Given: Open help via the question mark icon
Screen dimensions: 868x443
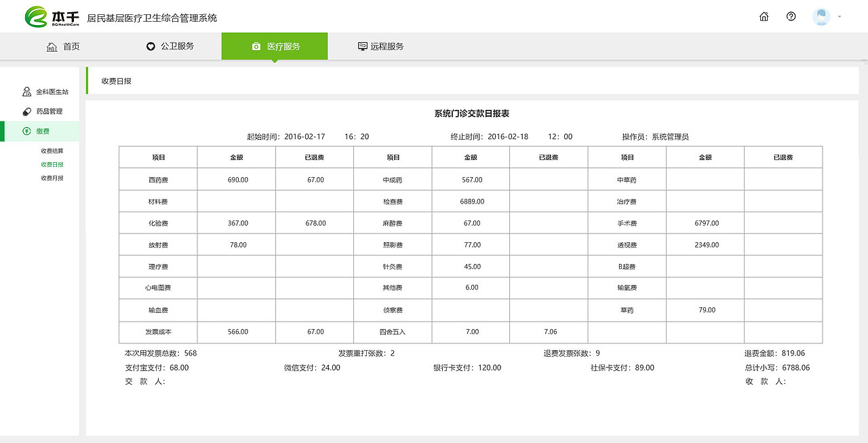Looking at the screenshot, I should 791,16.
